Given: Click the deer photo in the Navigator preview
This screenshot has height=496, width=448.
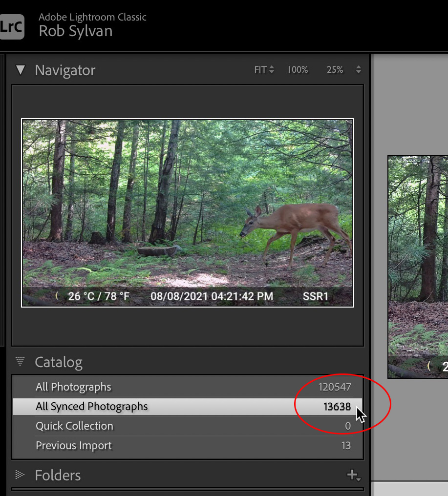Looking at the screenshot, I should (x=188, y=212).
